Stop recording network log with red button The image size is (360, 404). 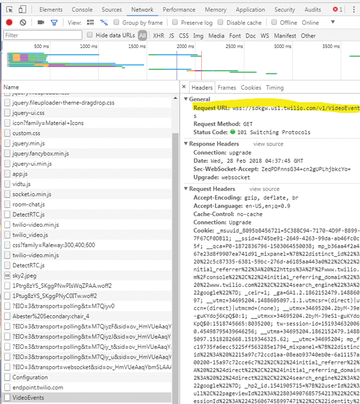[x=9, y=22]
